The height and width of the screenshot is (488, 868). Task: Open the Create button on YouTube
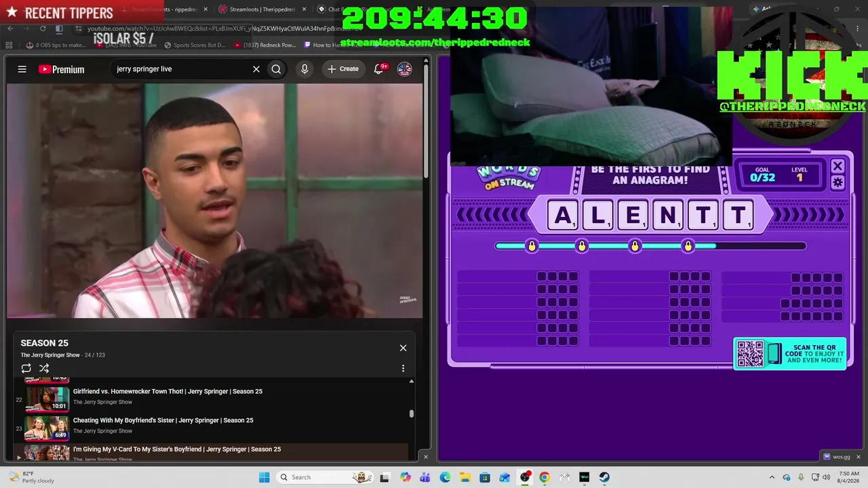coord(343,69)
